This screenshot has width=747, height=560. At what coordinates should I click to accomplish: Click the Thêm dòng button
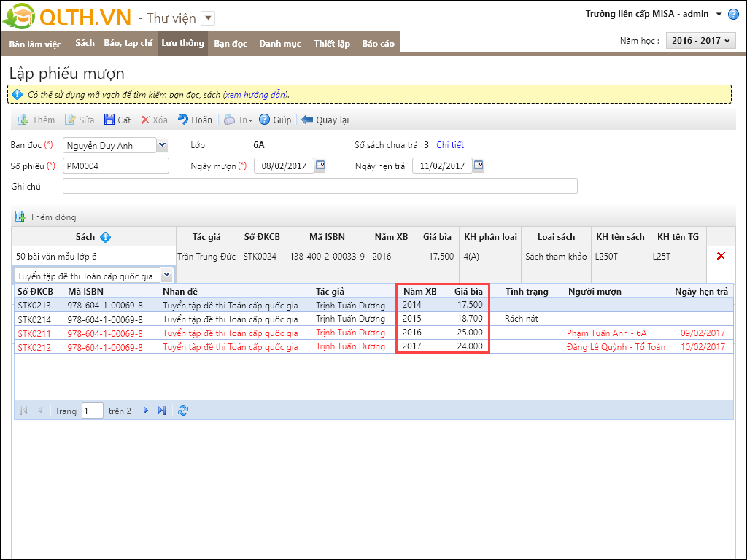tap(46, 217)
